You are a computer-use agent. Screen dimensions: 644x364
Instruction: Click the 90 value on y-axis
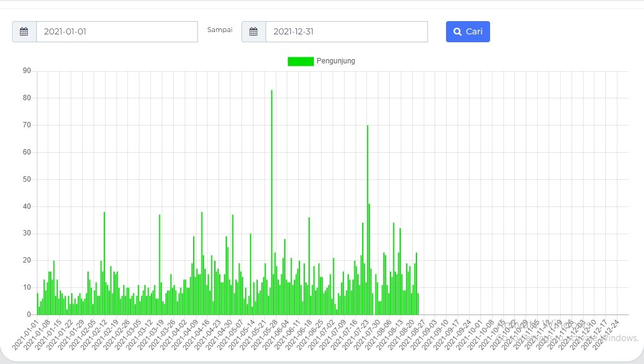tap(27, 71)
